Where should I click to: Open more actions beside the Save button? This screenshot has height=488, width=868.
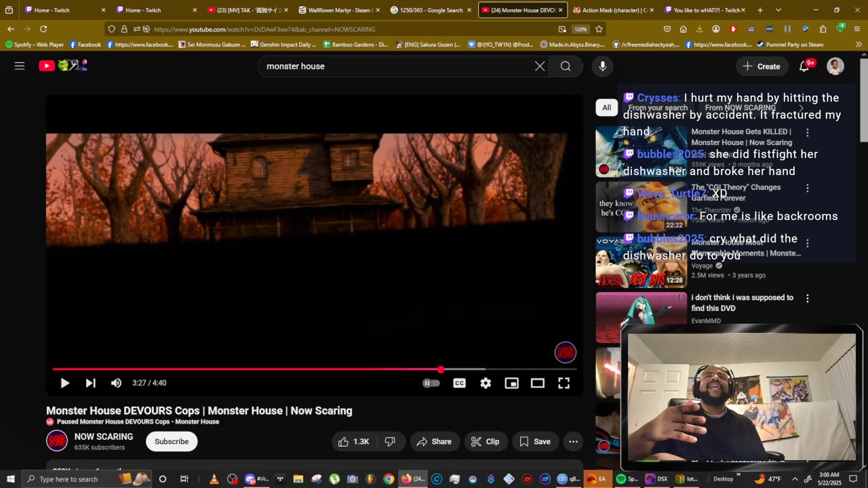573,441
